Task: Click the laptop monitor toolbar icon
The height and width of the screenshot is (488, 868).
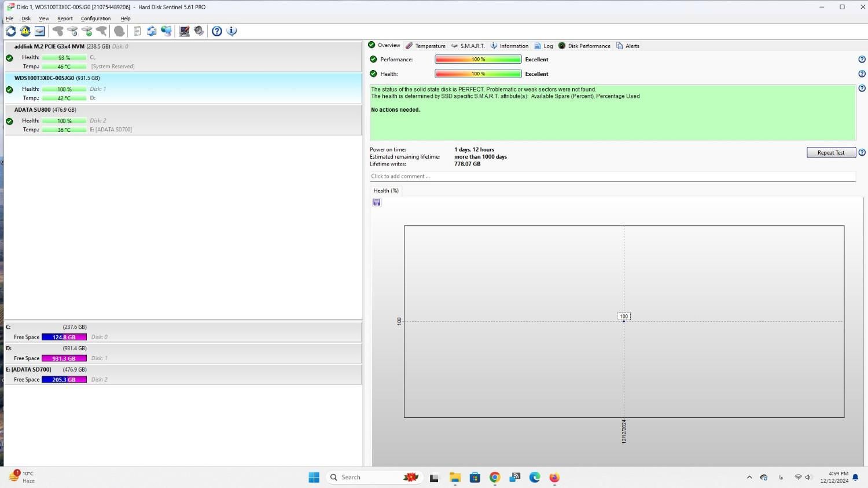Action: (x=185, y=31)
